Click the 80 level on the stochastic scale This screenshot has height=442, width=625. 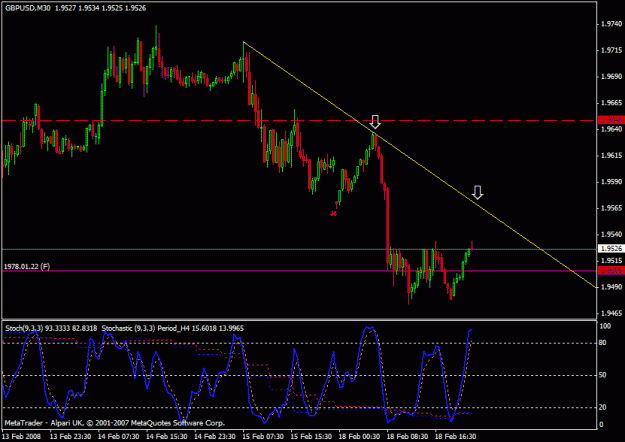click(603, 343)
